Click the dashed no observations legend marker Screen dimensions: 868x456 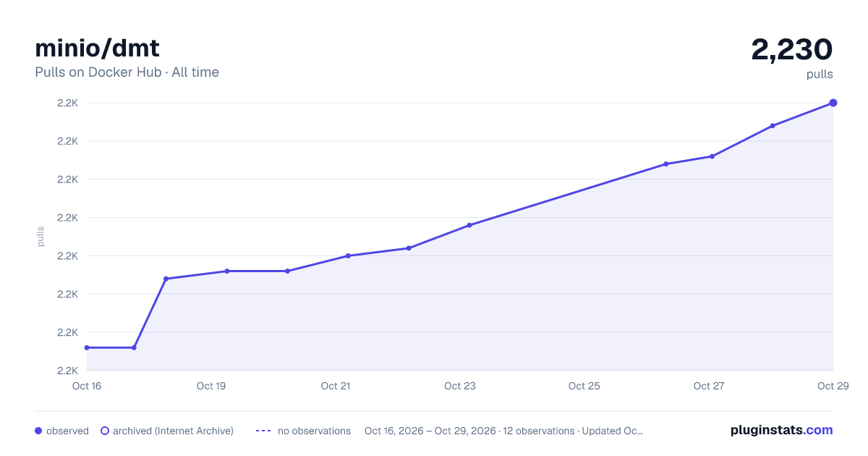click(x=263, y=431)
